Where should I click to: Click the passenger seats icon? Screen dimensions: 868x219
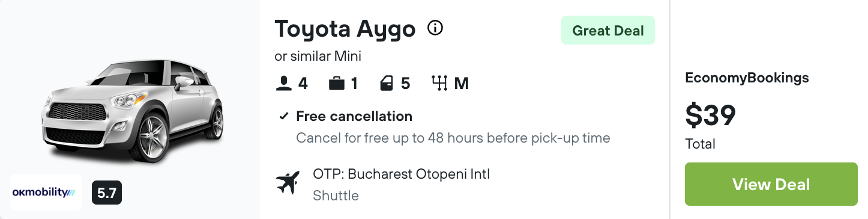283,83
